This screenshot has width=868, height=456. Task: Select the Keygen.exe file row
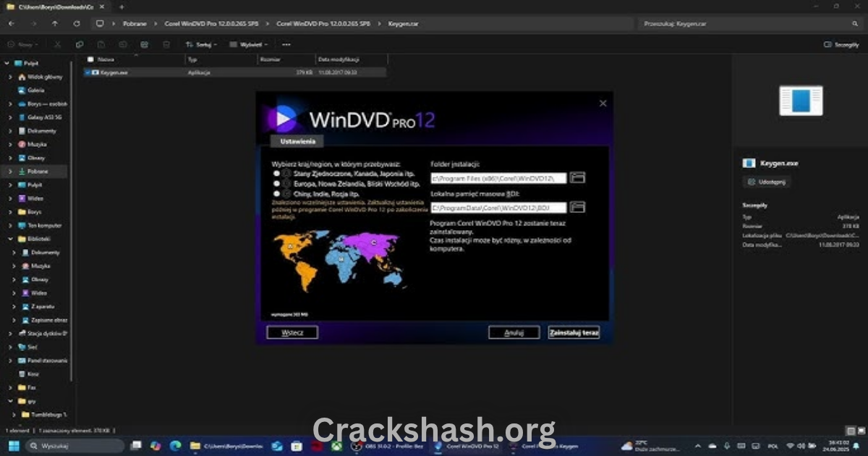[x=234, y=72]
